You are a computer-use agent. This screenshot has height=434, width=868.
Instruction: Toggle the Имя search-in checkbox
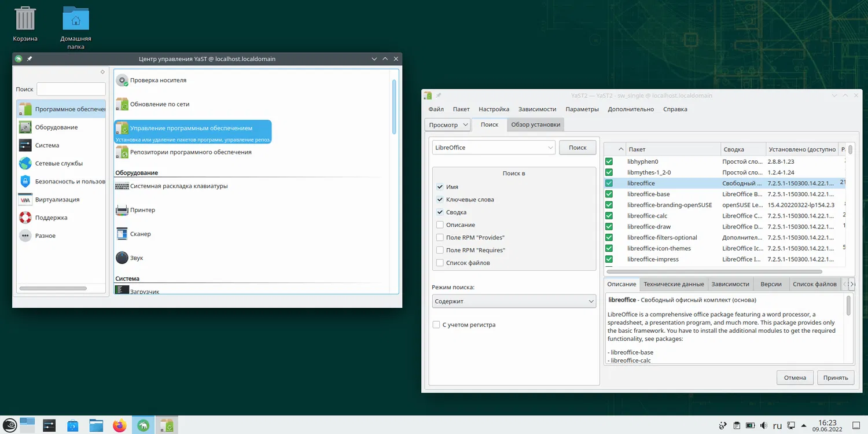pos(440,187)
